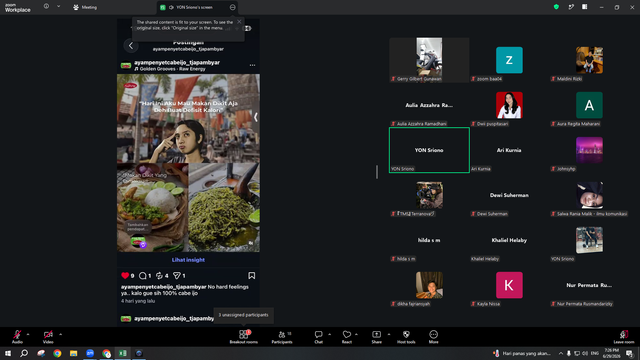Share the post with send icon
Viewport: 640px width, 360px height.
pos(177,276)
